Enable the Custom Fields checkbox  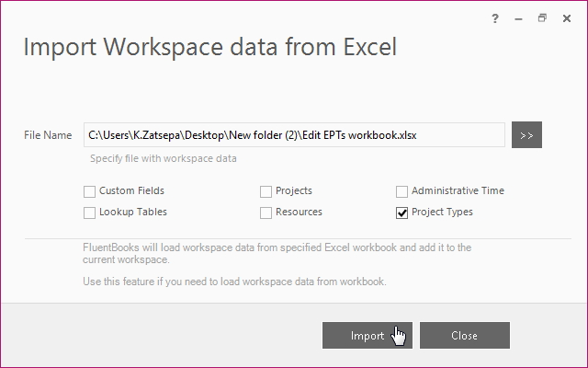tap(89, 191)
